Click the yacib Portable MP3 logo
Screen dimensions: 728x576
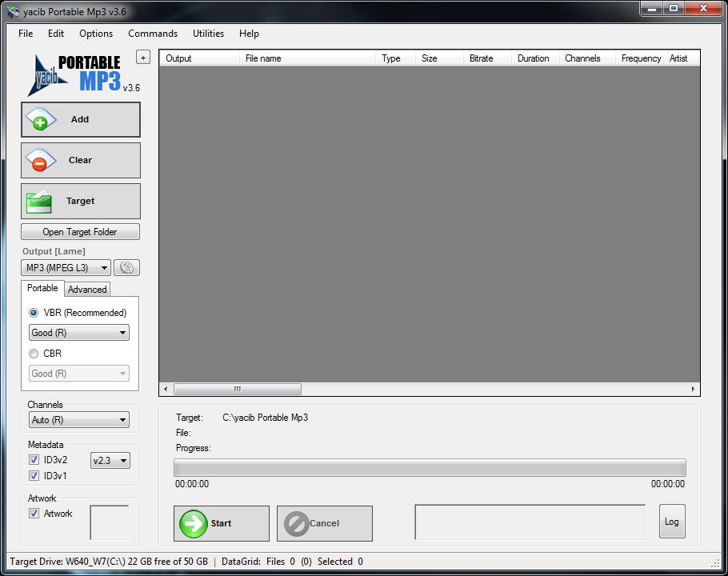(x=83, y=75)
